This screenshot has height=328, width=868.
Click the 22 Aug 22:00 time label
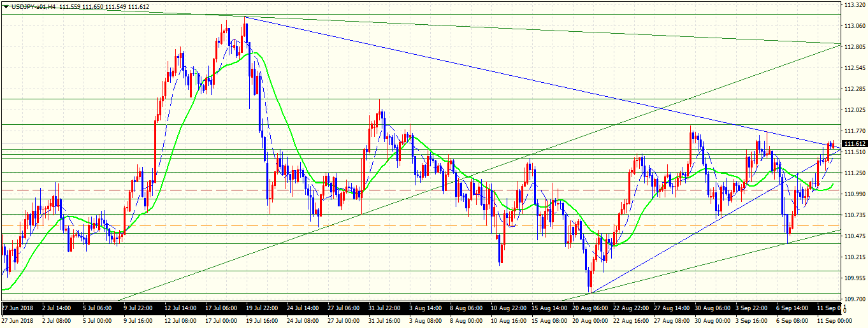(x=630, y=308)
